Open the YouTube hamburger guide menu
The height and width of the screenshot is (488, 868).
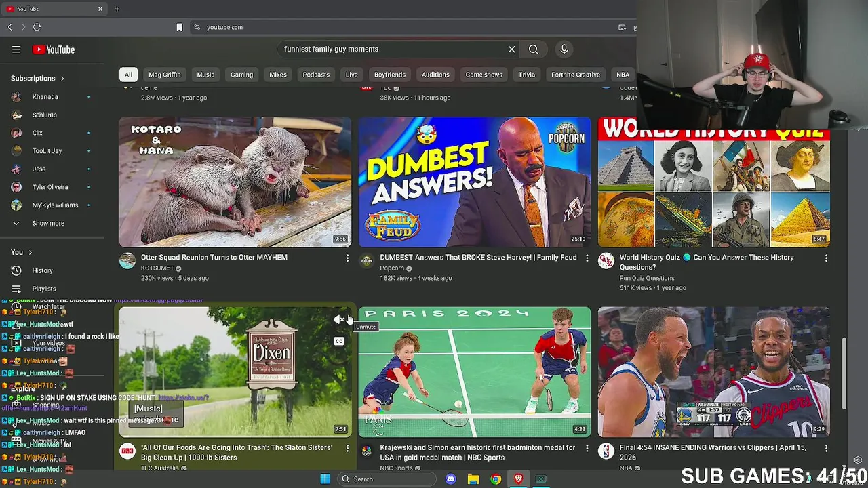[x=16, y=49]
